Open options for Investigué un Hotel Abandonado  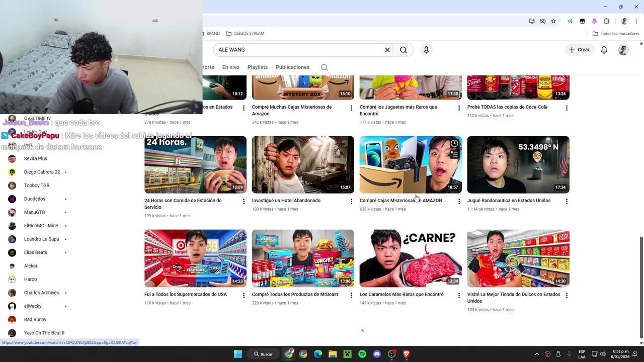click(x=351, y=202)
